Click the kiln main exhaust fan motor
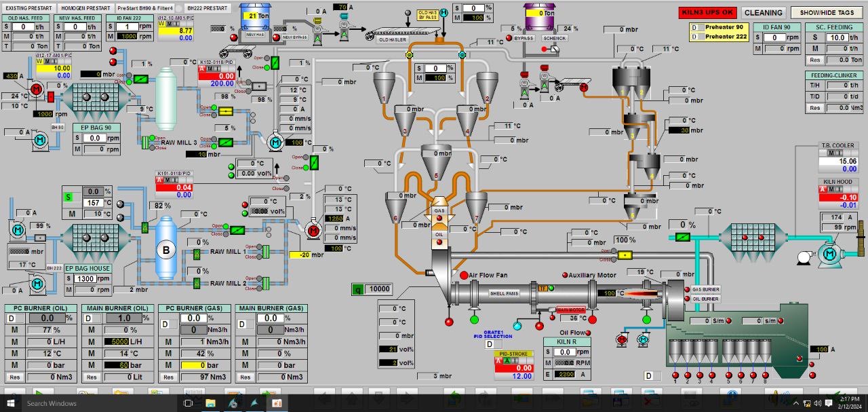The height and width of the screenshot is (412, 868). (829, 254)
